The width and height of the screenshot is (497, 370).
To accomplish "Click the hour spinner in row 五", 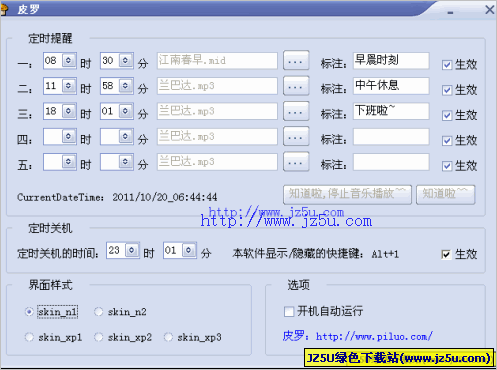I will [60, 162].
